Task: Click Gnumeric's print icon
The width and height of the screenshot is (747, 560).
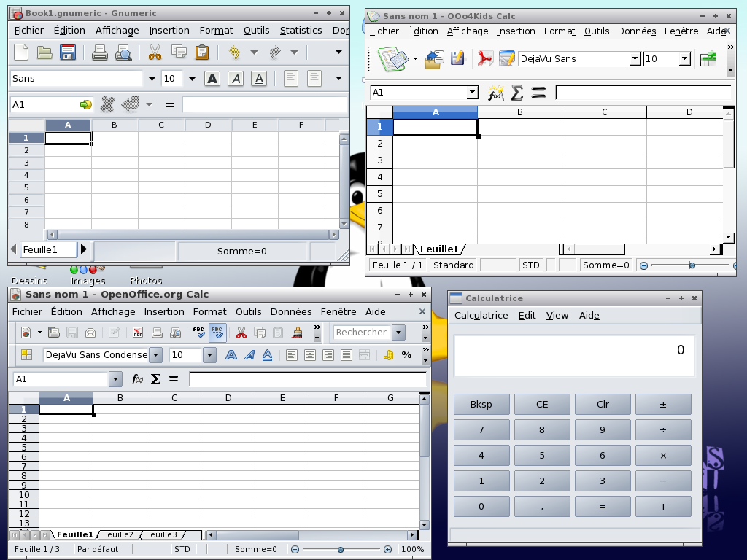Action: pyautogui.click(x=99, y=52)
